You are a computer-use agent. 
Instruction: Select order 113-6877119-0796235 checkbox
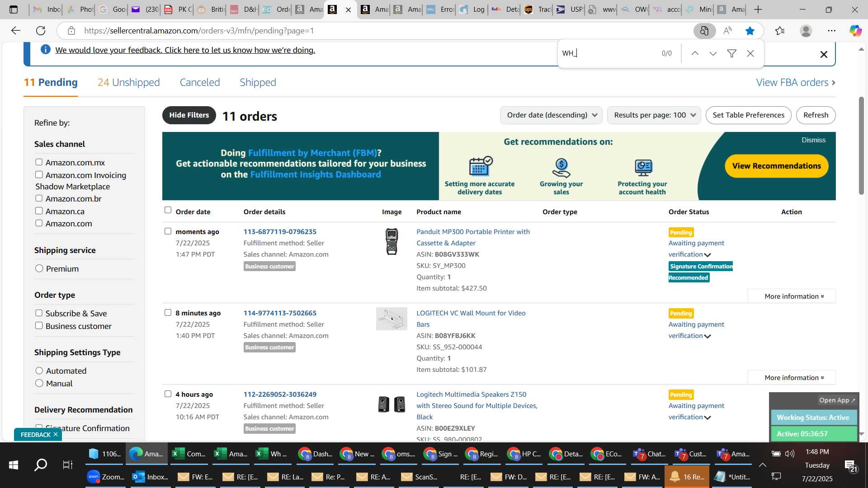168,231
